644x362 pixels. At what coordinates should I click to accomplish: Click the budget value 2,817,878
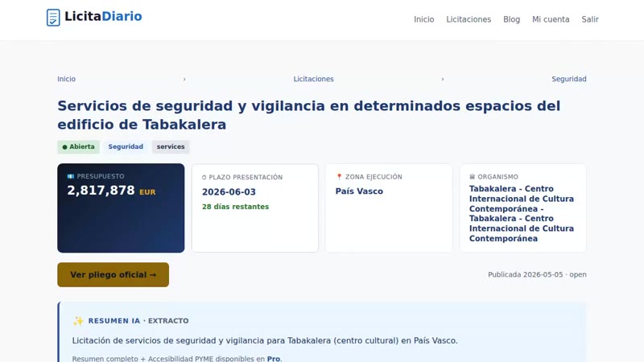tap(101, 191)
